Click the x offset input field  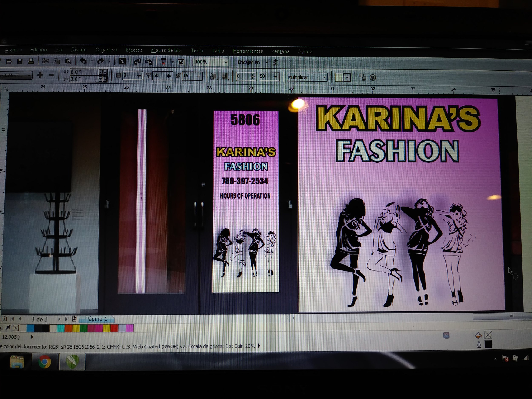click(85, 72)
